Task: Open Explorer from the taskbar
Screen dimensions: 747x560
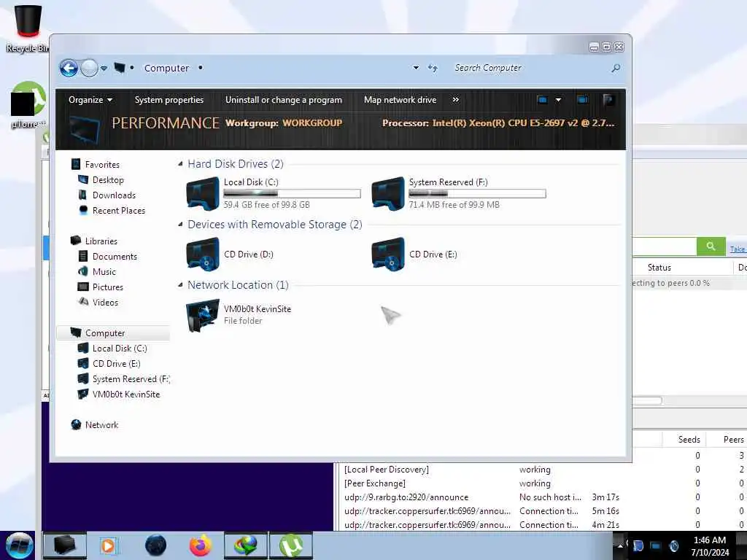Action: click(x=65, y=545)
